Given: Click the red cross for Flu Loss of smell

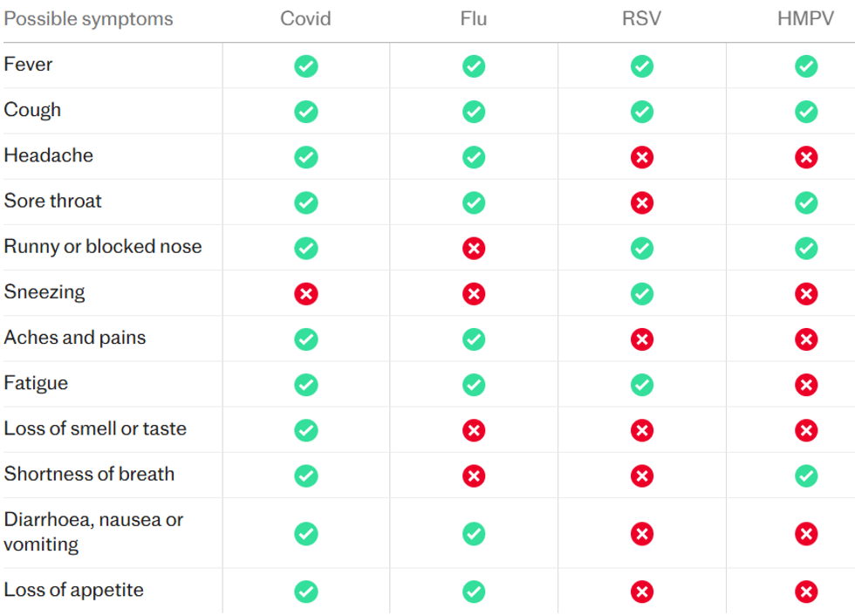Looking at the screenshot, I should [474, 430].
